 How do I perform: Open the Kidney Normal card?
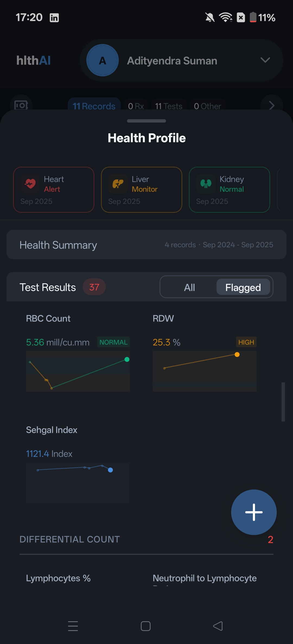click(229, 190)
